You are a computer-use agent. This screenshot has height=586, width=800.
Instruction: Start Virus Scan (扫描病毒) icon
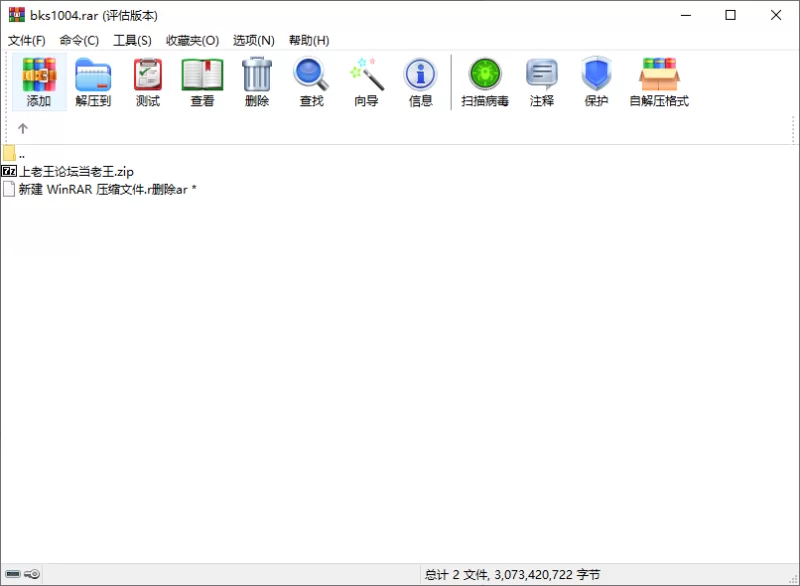point(485,82)
